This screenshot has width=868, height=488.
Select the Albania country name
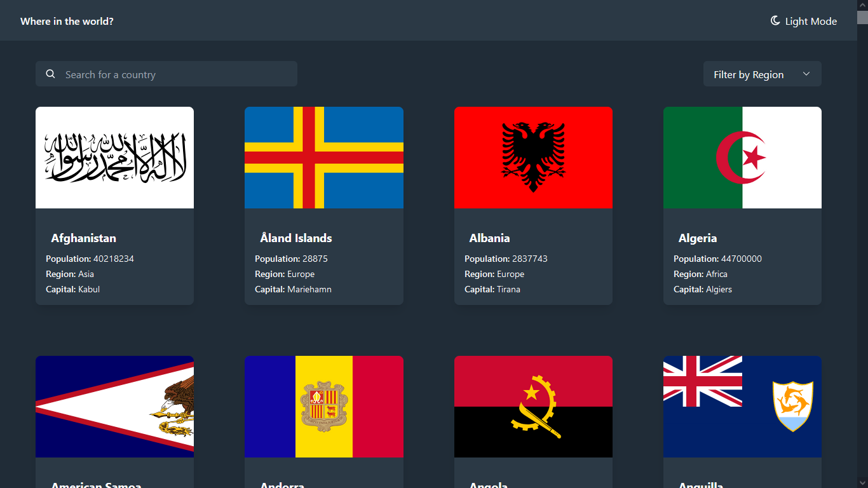(x=489, y=238)
